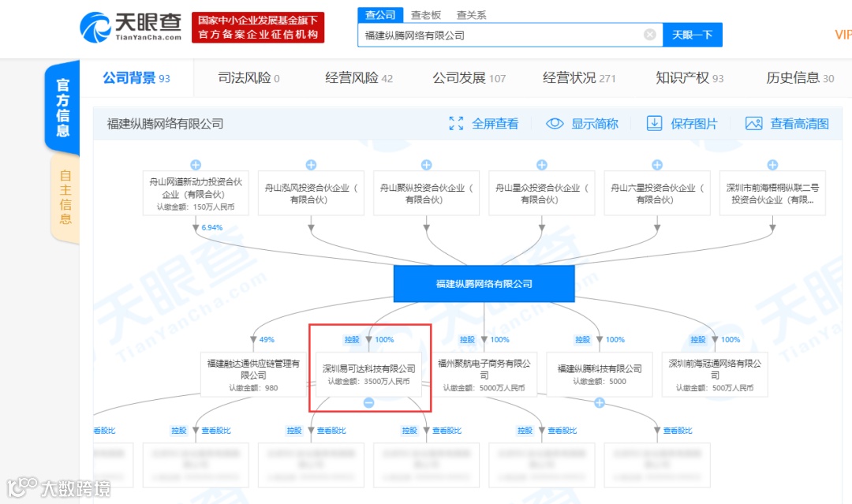Expand the plus above 深圳市前海梧桐纵联二号
The width and height of the screenshot is (852, 504).
click(772, 165)
